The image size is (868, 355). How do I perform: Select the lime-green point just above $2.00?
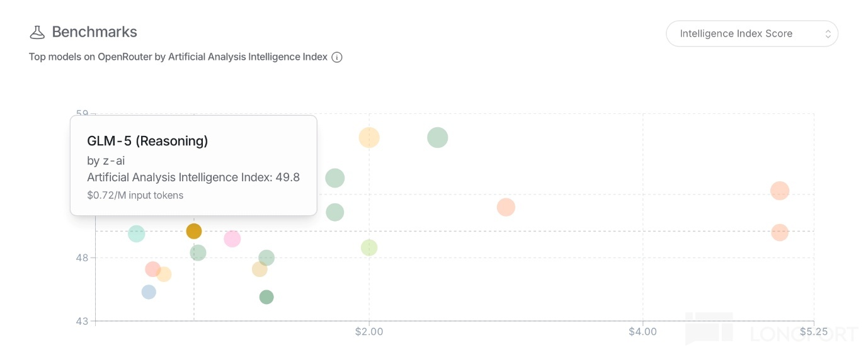[x=369, y=248]
